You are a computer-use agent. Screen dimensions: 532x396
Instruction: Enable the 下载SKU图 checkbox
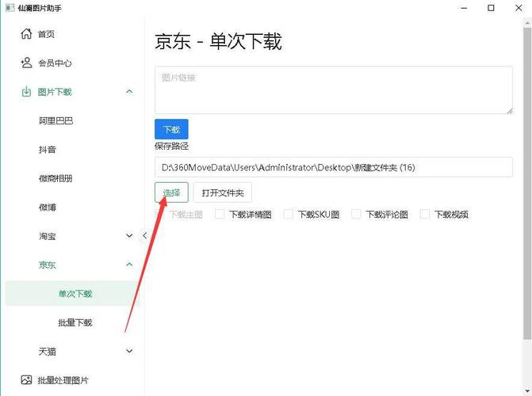coord(288,214)
